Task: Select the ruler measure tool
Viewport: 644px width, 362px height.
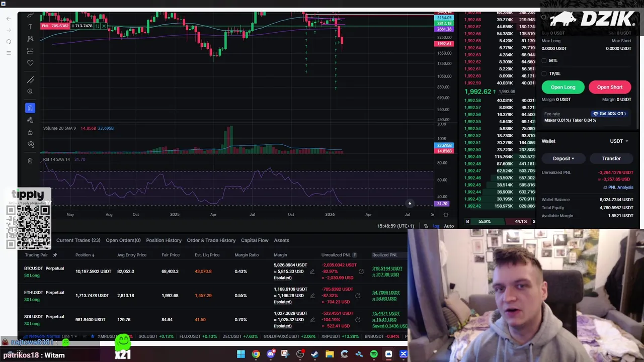Action: point(30,79)
